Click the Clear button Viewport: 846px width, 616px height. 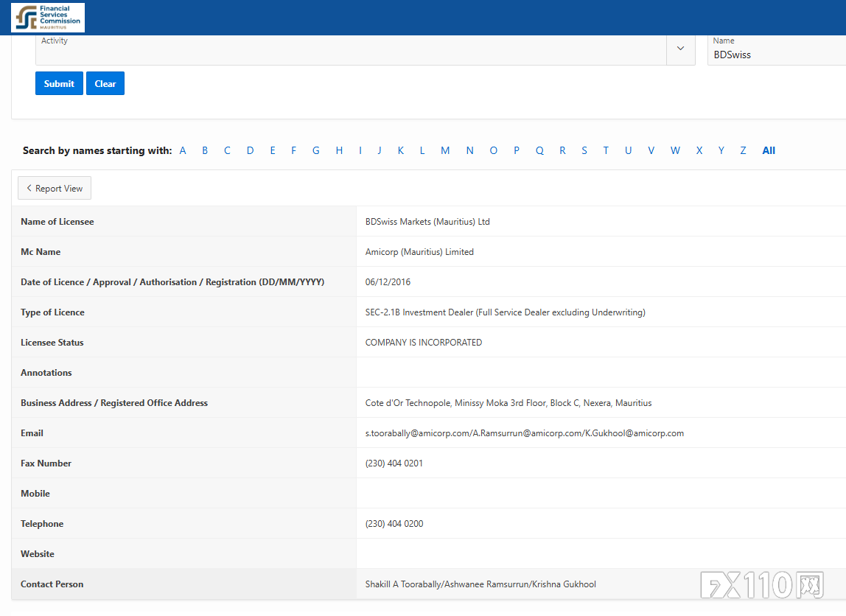pos(105,83)
